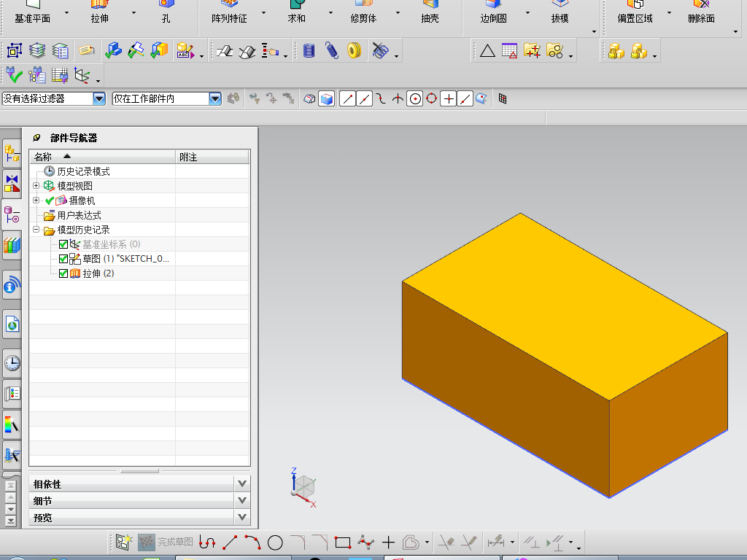
Task: Select the yellow coil ring icon
Action: click(x=354, y=50)
